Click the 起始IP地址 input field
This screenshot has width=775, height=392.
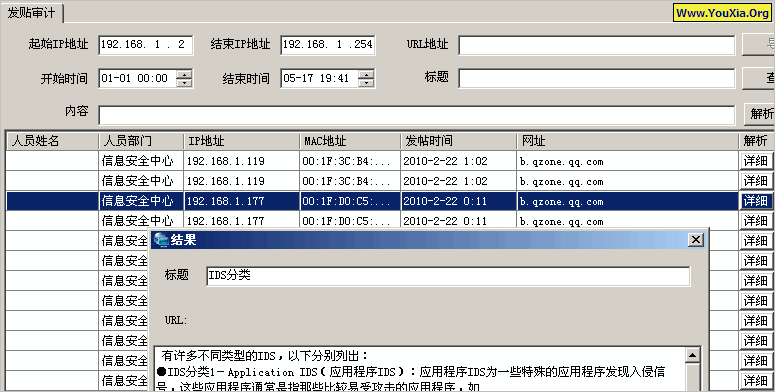coord(145,45)
